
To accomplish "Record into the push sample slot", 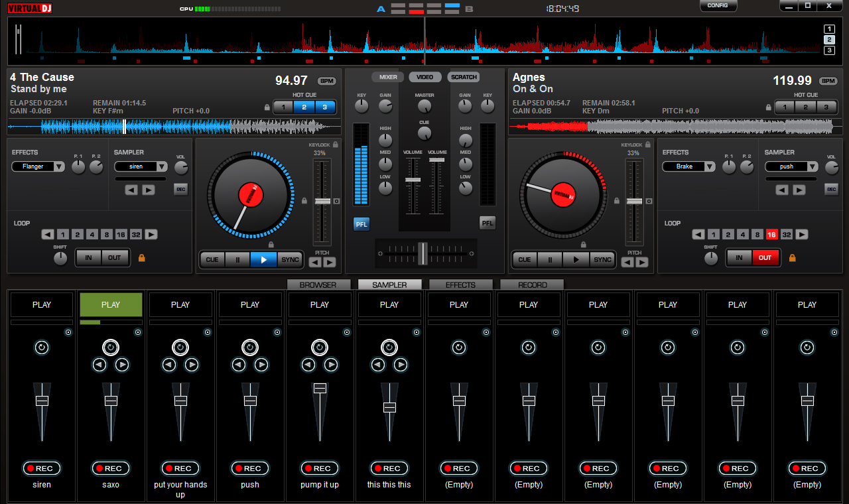I will coord(250,468).
